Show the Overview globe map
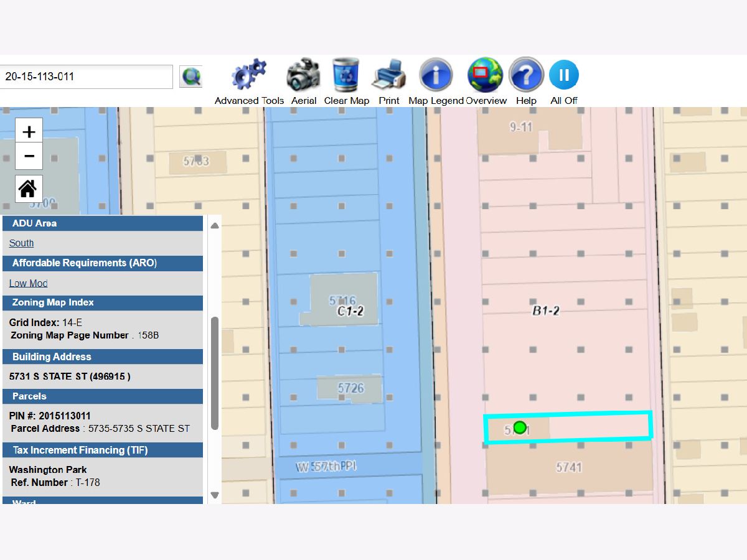The width and height of the screenshot is (747, 560). point(485,76)
